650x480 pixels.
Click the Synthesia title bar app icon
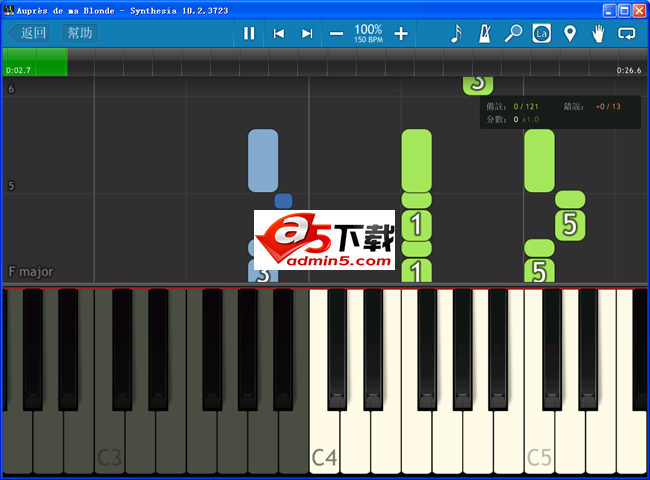click(x=8, y=10)
